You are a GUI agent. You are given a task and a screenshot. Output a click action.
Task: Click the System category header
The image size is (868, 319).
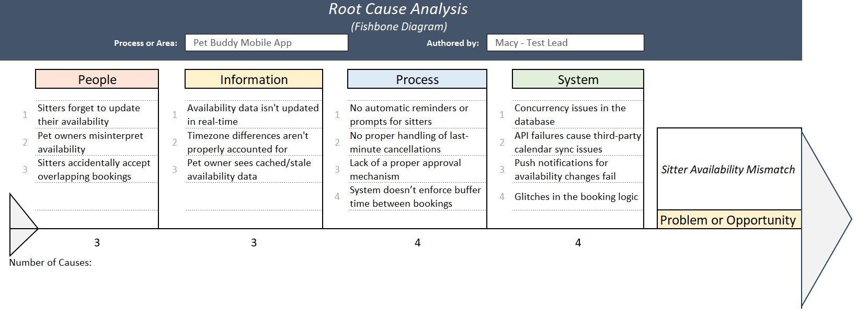(x=577, y=79)
